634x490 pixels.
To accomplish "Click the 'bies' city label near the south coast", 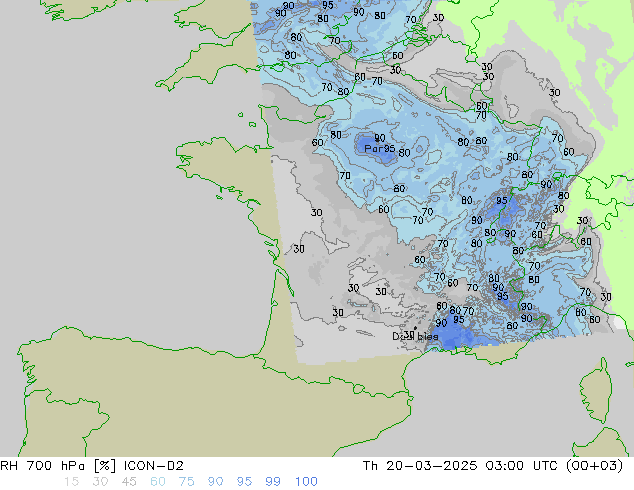I will coord(428,336).
